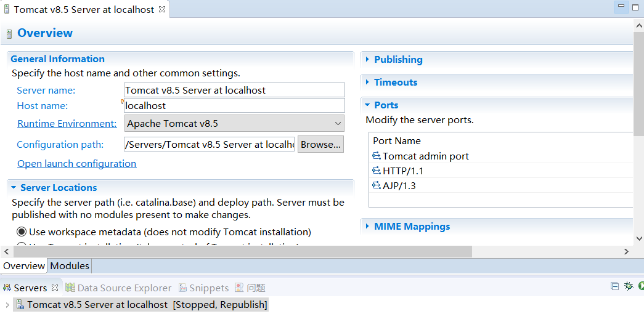Click the vertical scrollbar down arrow
The height and width of the screenshot is (319, 644).
tap(639, 238)
